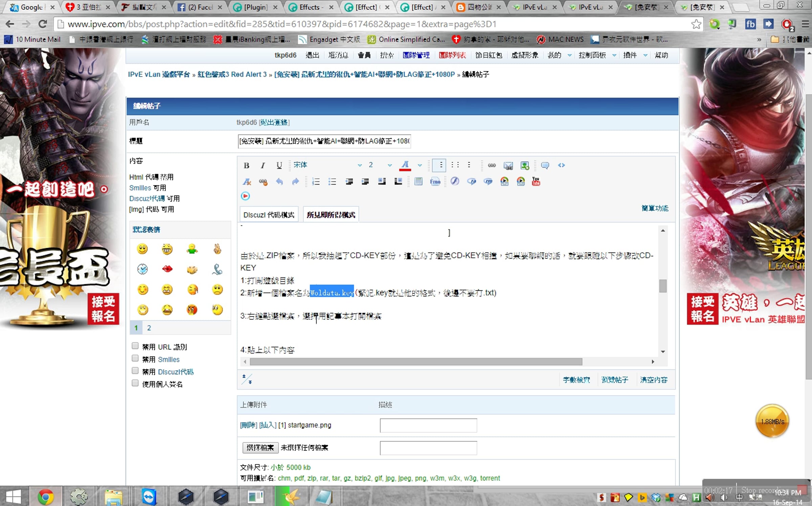
Task: Insert a Flash object with the Flash icon
Action: (x=455, y=182)
